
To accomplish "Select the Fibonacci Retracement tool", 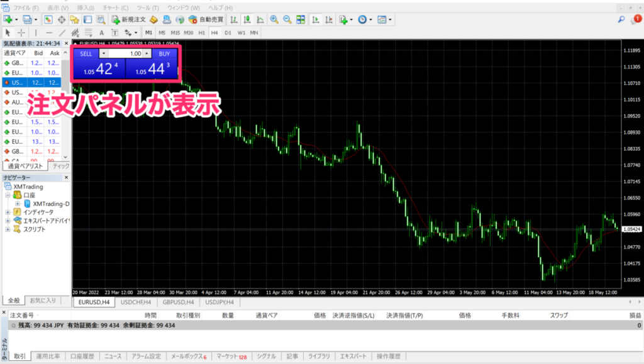I will [88, 33].
